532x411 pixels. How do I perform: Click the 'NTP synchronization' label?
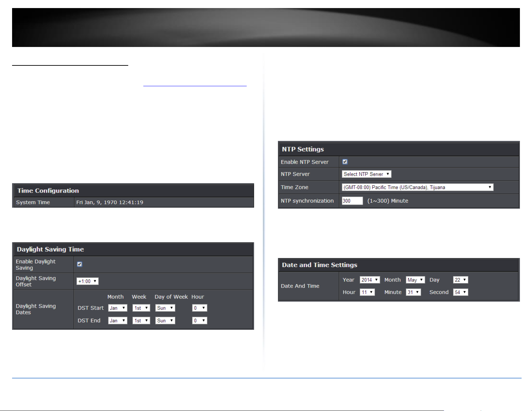(307, 201)
